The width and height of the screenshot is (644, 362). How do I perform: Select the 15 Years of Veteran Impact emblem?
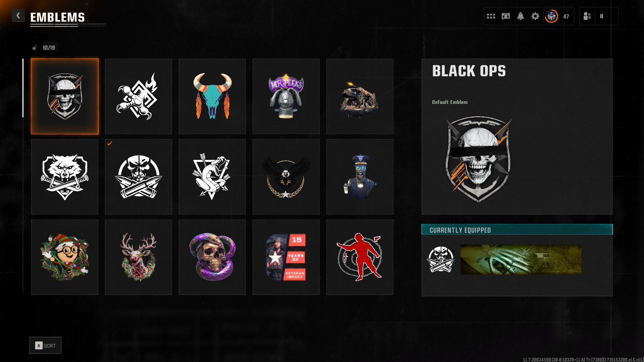click(286, 257)
